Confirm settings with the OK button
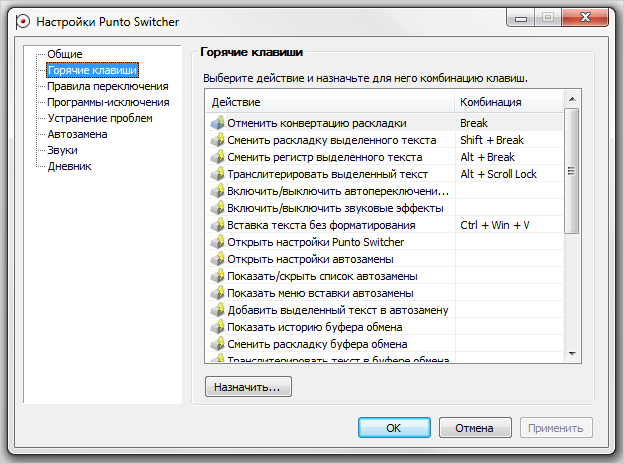 [x=394, y=428]
